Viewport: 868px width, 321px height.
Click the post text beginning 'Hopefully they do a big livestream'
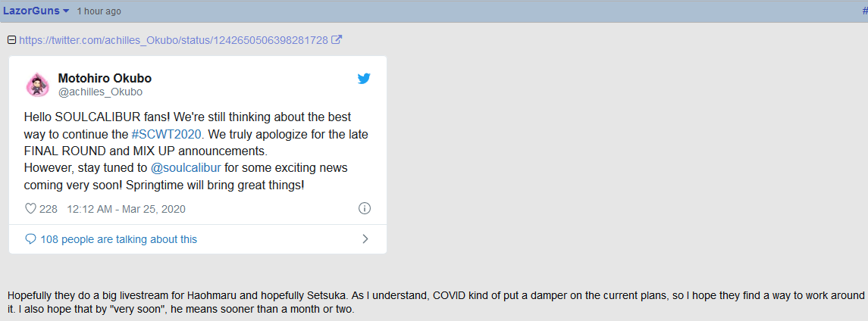coord(435,301)
